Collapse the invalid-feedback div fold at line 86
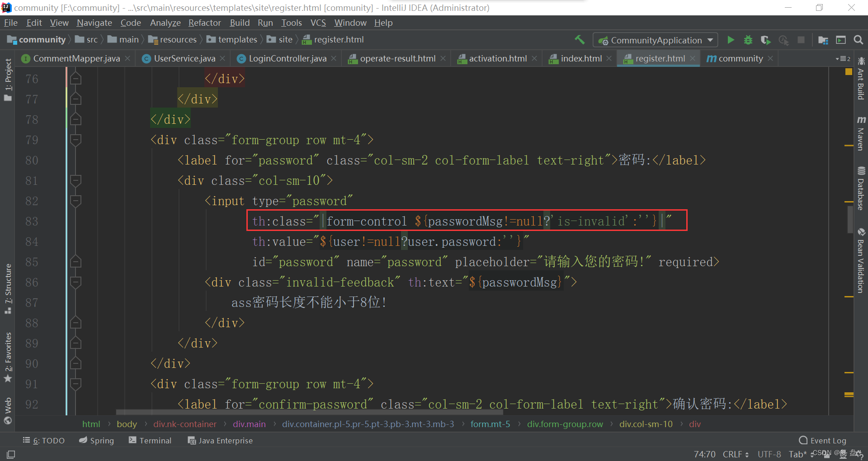The width and height of the screenshot is (868, 461). tap(75, 282)
